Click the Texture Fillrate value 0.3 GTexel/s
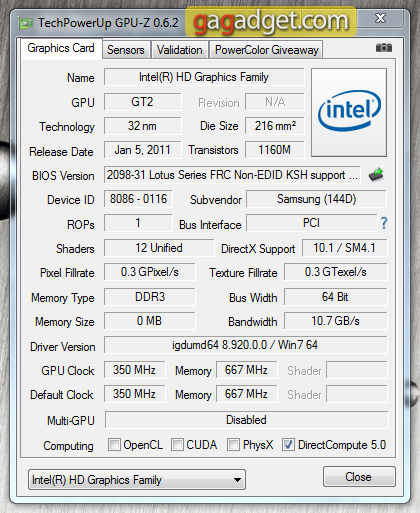Image resolution: width=420 pixels, height=513 pixels. point(336,272)
